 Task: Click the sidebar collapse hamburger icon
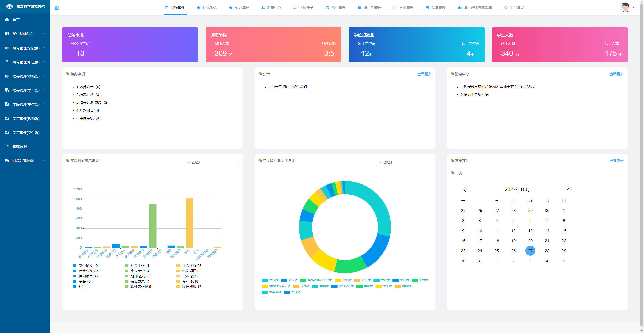pos(57,8)
